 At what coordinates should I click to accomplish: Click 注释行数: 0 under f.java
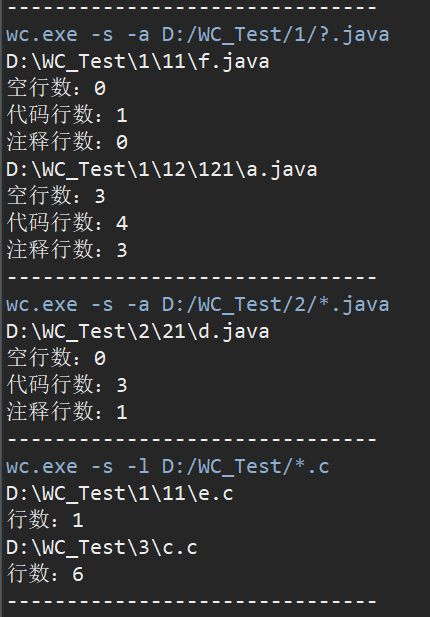click(x=67, y=142)
